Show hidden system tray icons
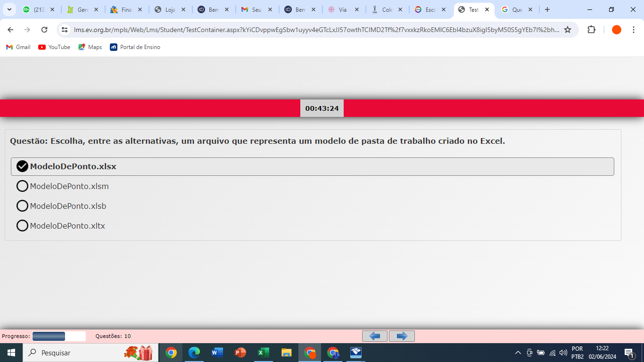The height and width of the screenshot is (362, 644). click(518, 353)
